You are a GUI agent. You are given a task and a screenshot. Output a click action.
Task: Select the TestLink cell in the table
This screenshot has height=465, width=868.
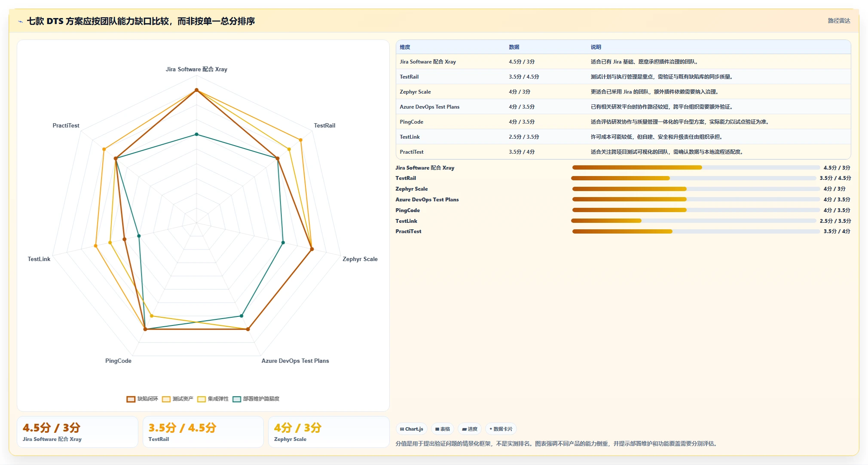coord(450,137)
